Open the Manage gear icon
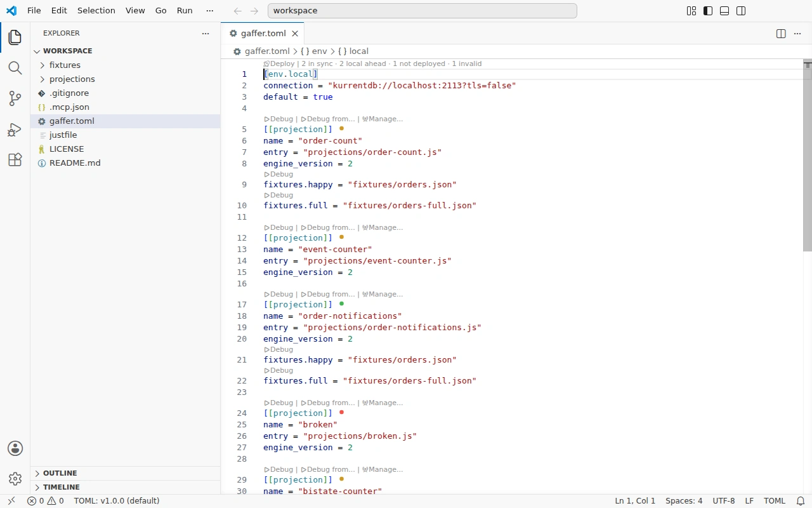The width and height of the screenshot is (812, 508). [15, 479]
